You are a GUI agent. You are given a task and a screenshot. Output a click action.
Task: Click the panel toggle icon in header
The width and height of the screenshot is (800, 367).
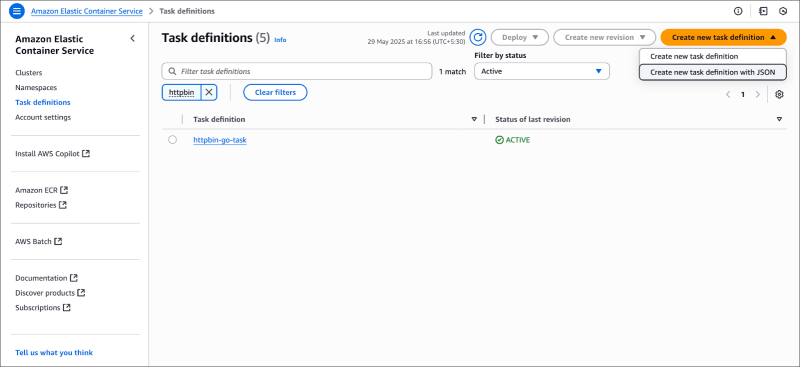coord(763,11)
